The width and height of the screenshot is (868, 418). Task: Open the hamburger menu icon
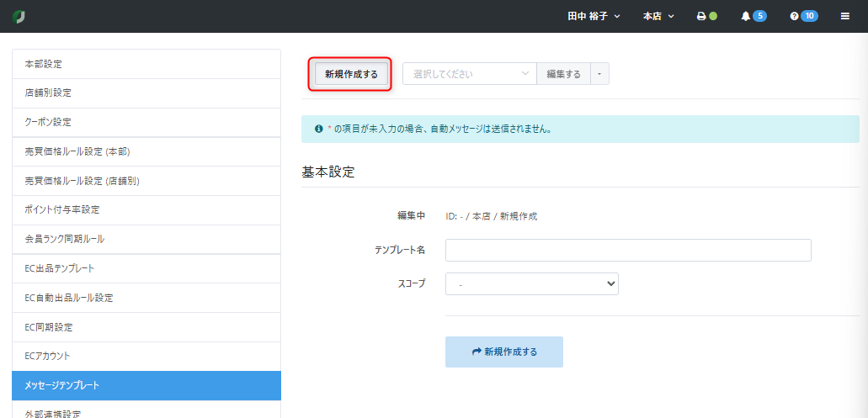coord(845,16)
